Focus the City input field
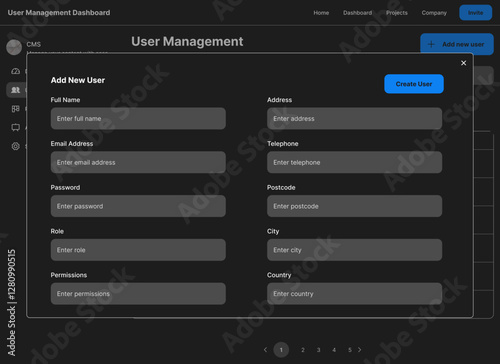Screen dimensions: 500x364 click(354, 250)
